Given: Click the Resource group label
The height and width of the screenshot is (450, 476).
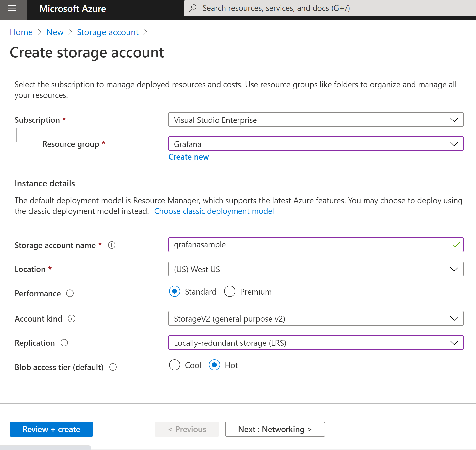Looking at the screenshot, I should click(x=71, y=144).
